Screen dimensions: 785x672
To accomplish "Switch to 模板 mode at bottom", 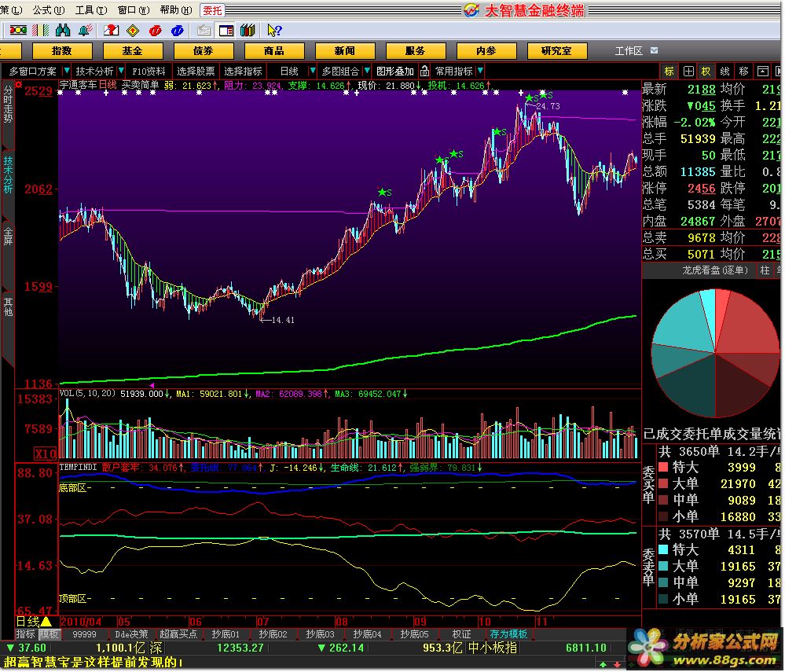I will click(49, 634).
